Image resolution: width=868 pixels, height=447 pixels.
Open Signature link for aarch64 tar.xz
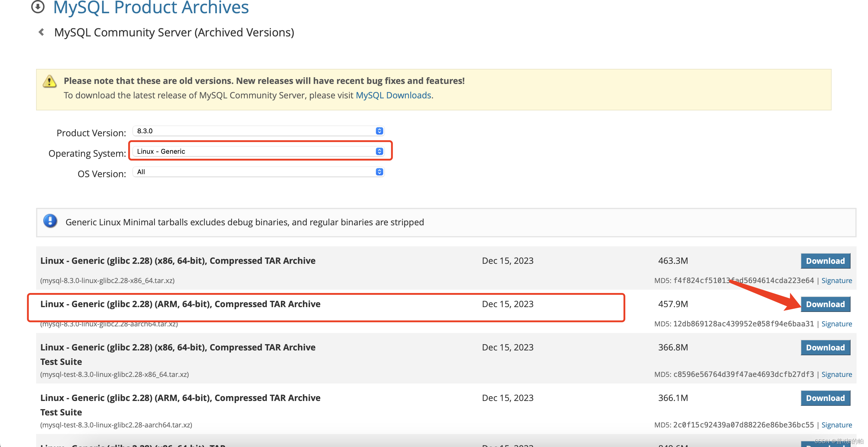click(836, 324)
